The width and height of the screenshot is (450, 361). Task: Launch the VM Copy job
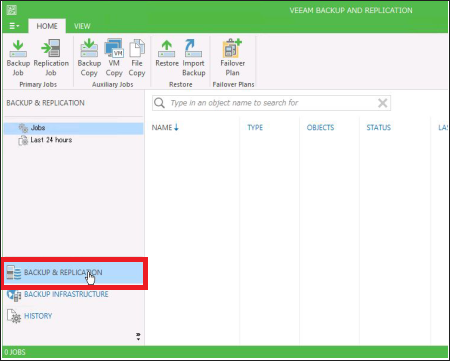click(114, 58)
